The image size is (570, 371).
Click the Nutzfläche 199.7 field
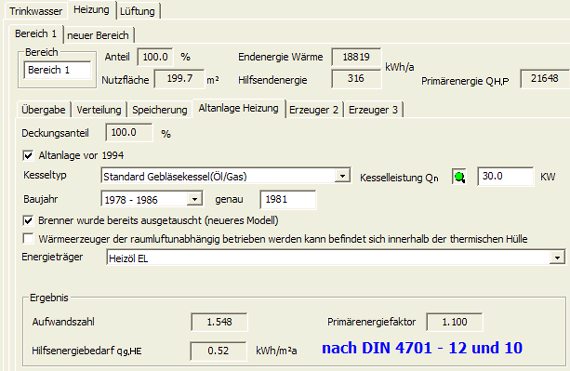click(179, 78)
